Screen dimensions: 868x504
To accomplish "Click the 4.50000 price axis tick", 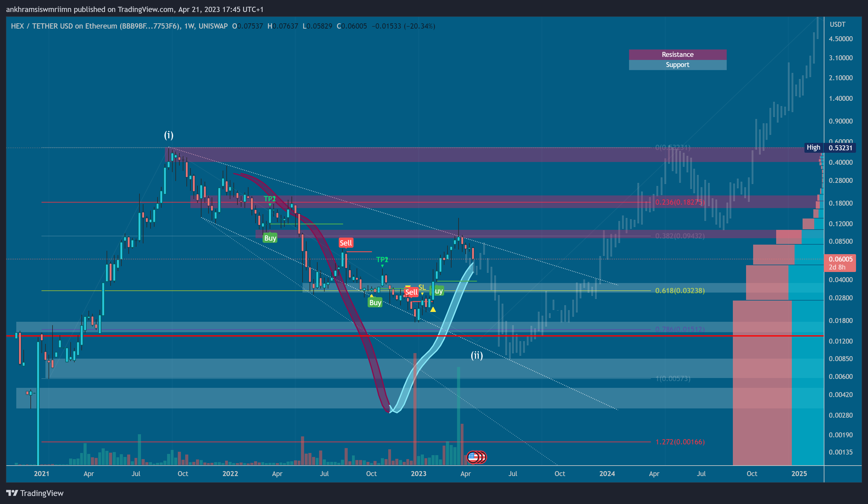I will coord(840,39).
